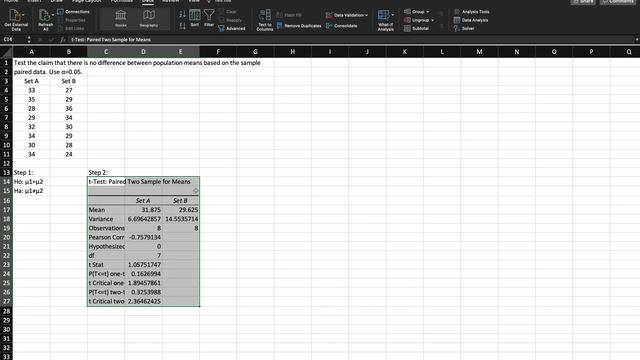Select the Set A mean 31.875
Viewport: 640px width, 360px height.
tap(143, 210)
